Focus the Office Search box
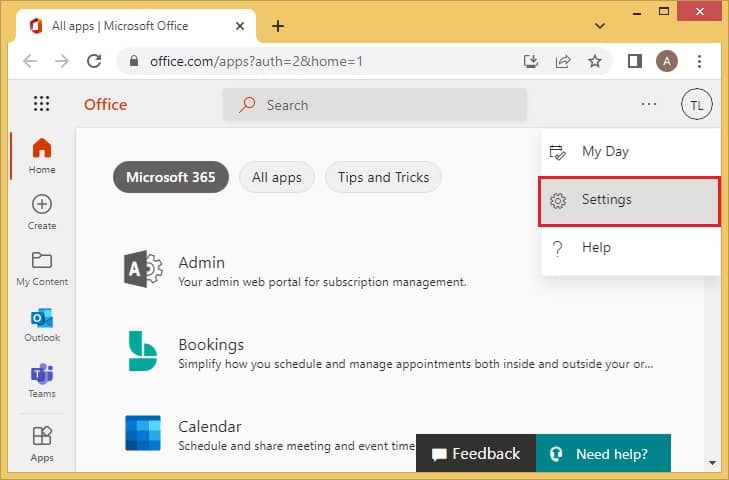Screen dimensions: 729x480 pyautogui.click(x=375, y=105)
